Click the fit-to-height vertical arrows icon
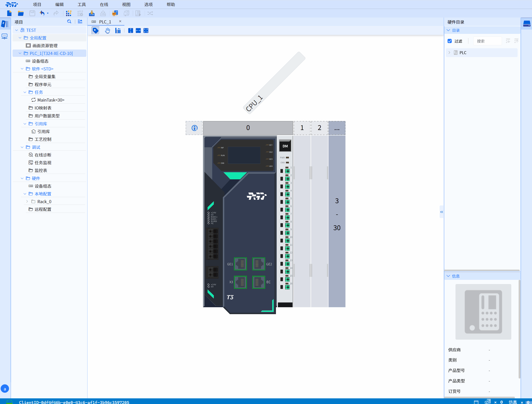Screen dimensions: 532x404 coord(130,31)
